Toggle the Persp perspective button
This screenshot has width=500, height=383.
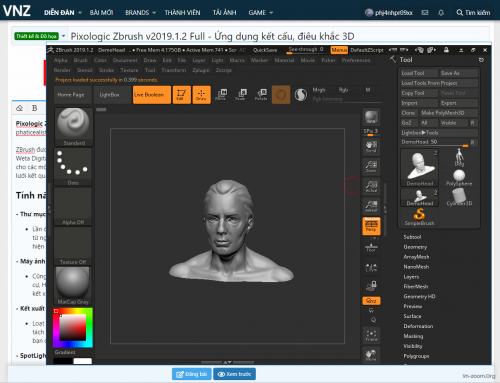(x=371, y=226)
